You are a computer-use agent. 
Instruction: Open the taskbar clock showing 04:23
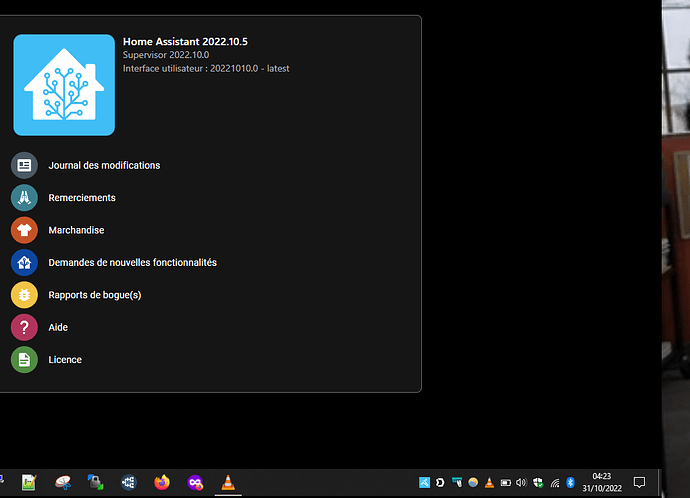602,482
